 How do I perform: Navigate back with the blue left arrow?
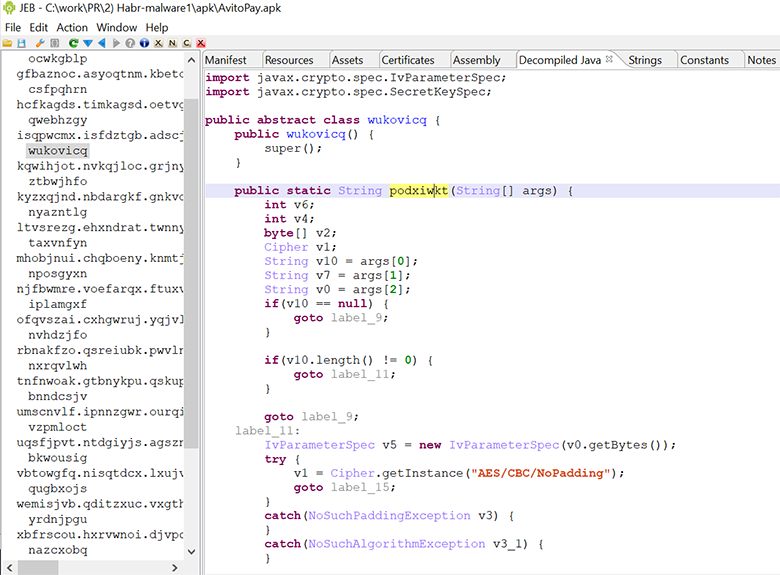pos(102,43)
